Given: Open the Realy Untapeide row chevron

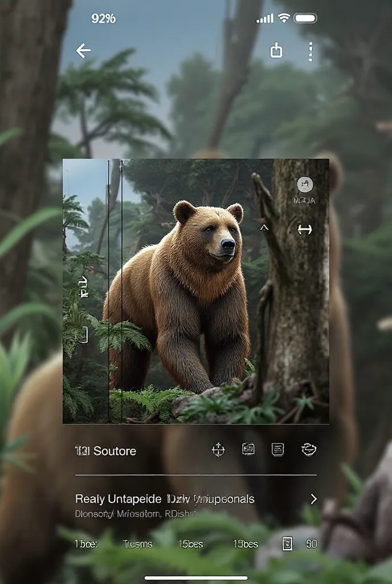Looking at the screenshot, I should pyautogui.click(x=313, y=498).
